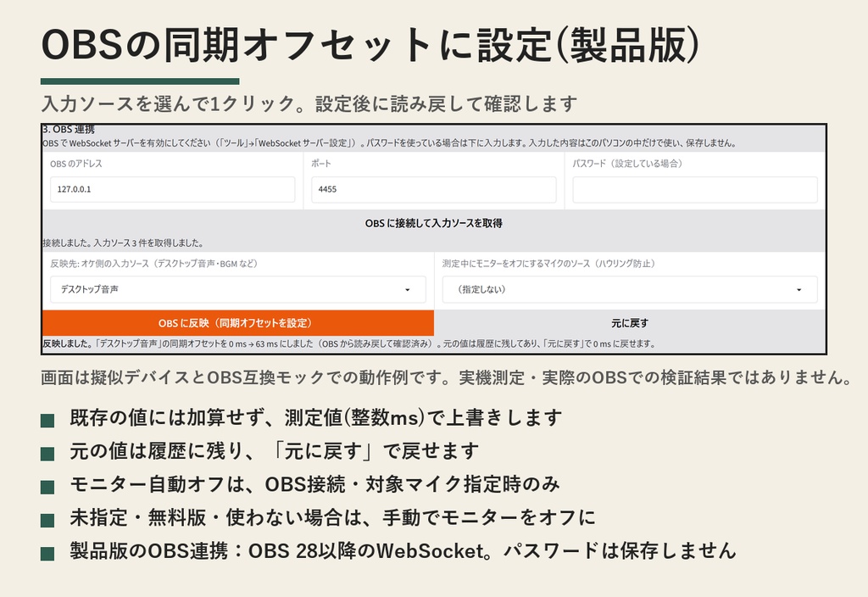868x597 pixels.
Task: Open the デスクトップ音声 input source selector
Action: [238, 290]
